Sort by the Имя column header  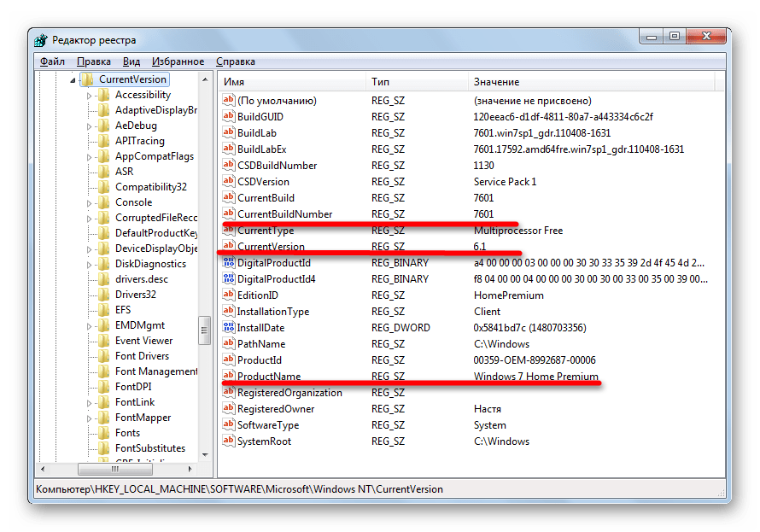[x=292, y=82]
